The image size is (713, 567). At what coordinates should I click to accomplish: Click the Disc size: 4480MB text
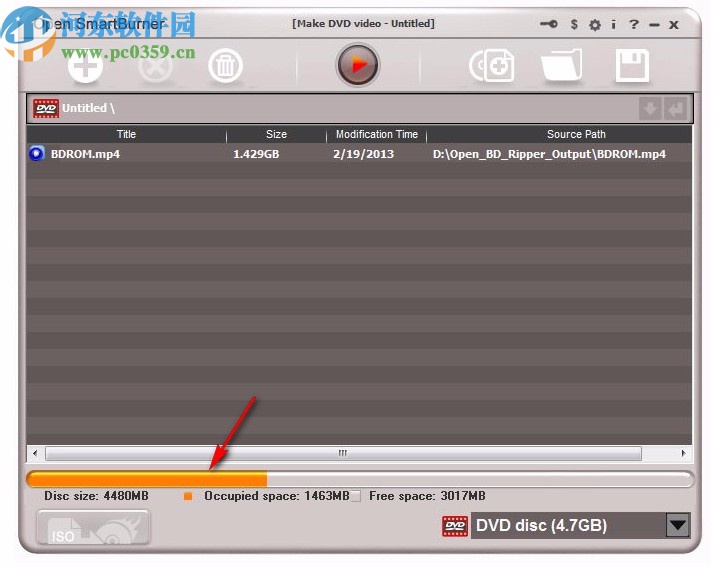(96, 496)
